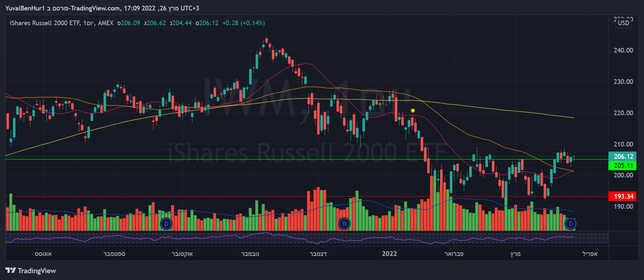Click the 210.00 price axis label
644x280 pixels.
click(624, 144)
